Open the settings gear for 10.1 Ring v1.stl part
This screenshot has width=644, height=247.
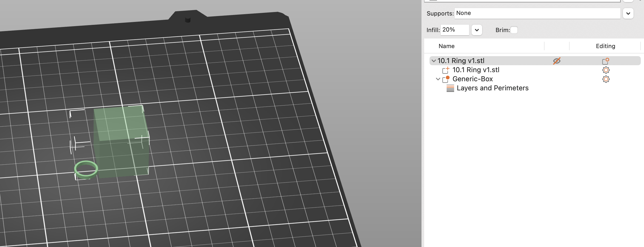point(606,70)
